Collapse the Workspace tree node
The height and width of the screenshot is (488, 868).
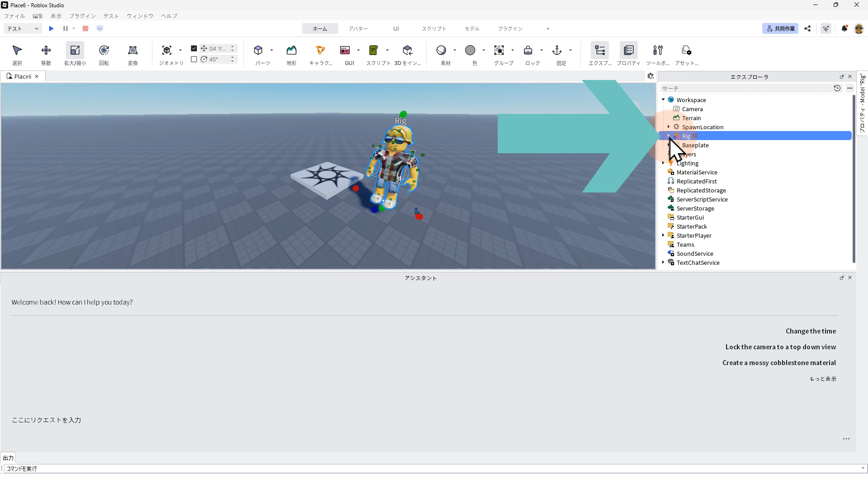[x=663, y=100]
